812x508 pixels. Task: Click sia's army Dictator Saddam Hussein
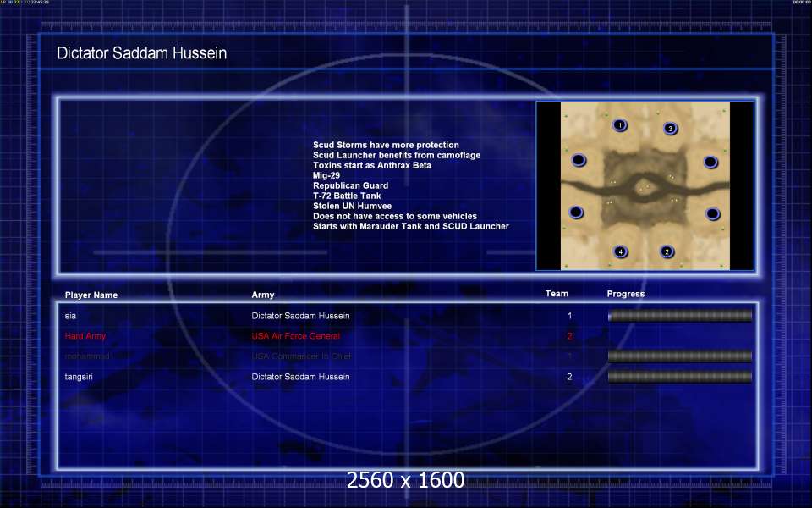[300, 316]
